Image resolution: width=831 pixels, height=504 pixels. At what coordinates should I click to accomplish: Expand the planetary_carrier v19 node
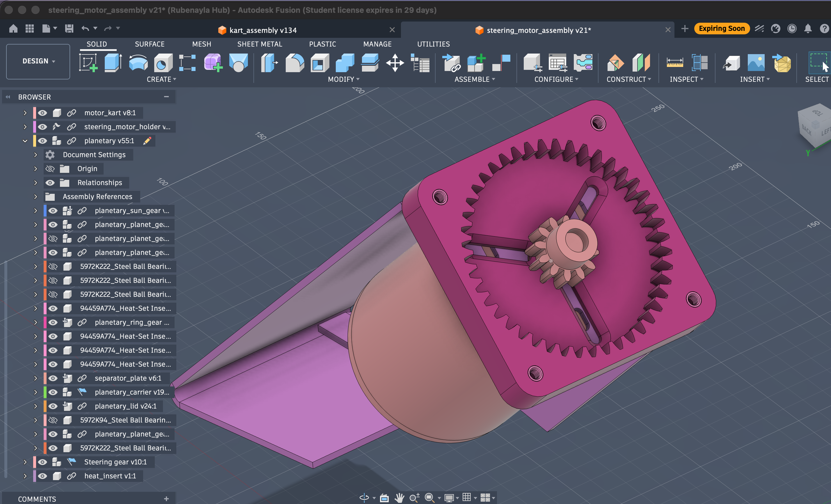pos(35,392)
